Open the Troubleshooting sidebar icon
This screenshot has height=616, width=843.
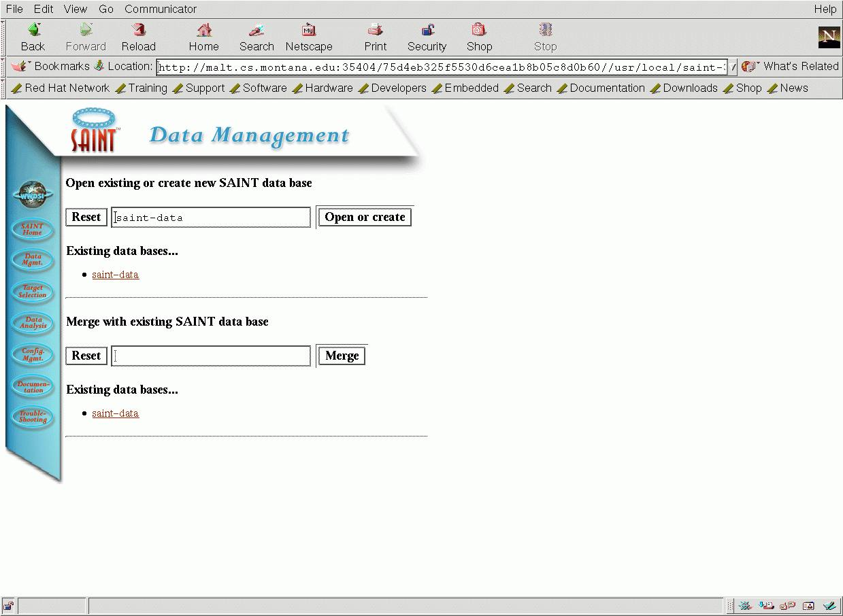pyautogui.click(x=32, y=417)
